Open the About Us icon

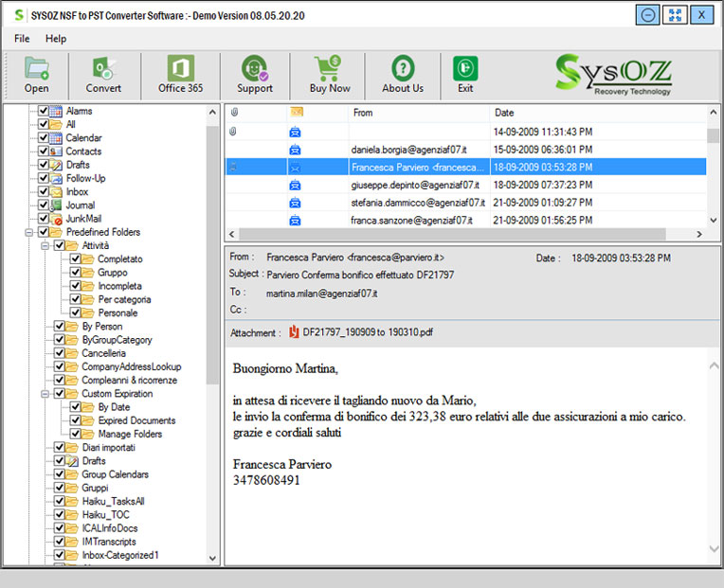point(403,68)
